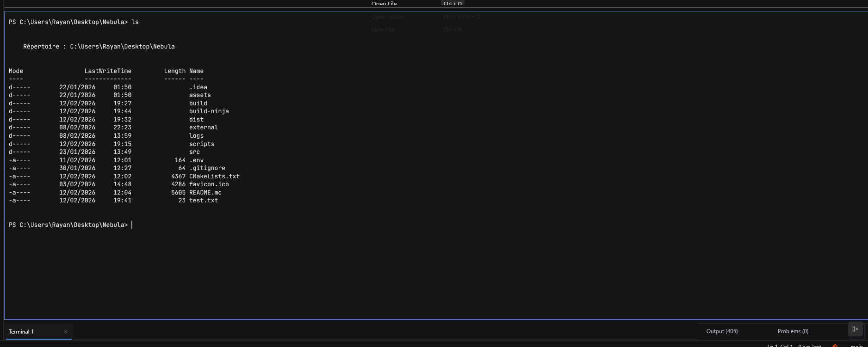Screen dimensions: 868x347
Task: Choose the faded New File menu entry
Action: (x=383, y=30)
